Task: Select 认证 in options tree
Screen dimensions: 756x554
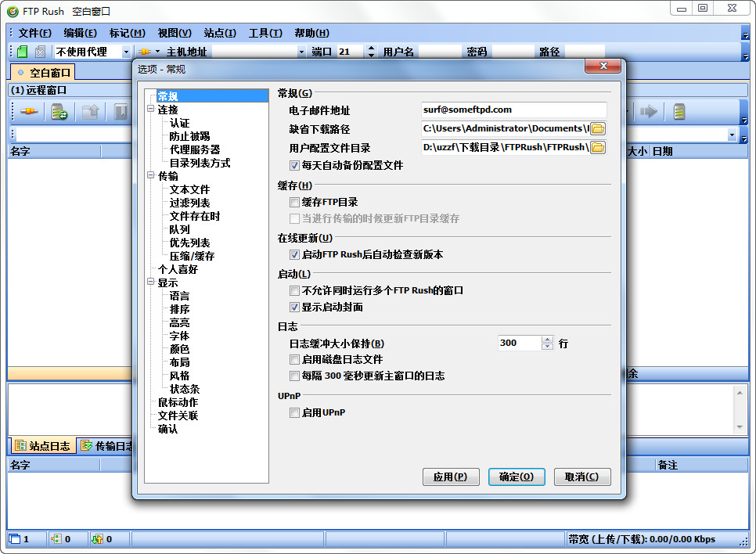Action: pyautogui.click(x=179, y=123)
